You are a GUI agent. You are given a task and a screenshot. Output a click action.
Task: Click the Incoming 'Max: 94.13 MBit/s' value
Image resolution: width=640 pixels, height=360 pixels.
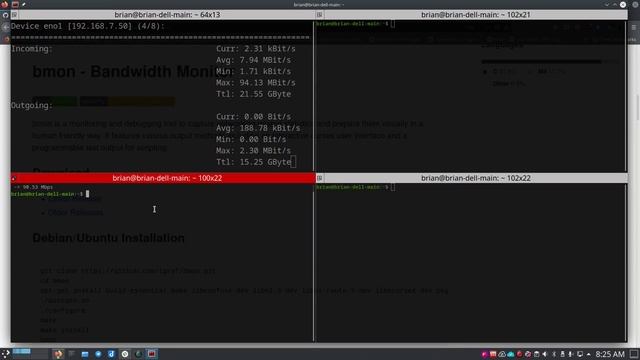click(256, 83)
